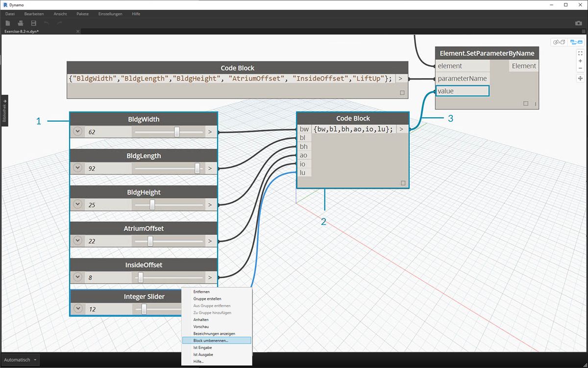Open the workspace tab list menu icon
Viewport: 588px width, 368px height.
coord(585,31)
